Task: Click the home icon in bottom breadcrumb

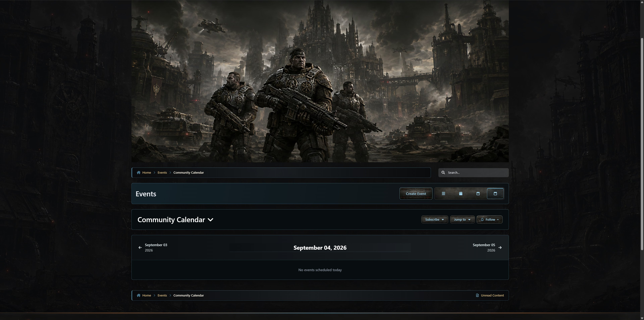Action: [139, 295]
